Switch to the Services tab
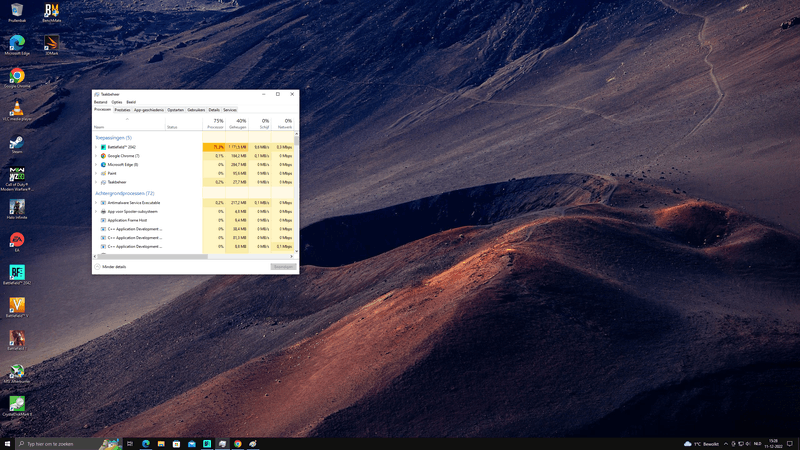The height and width of the screenshot is (450, 800). click(230, 110)
